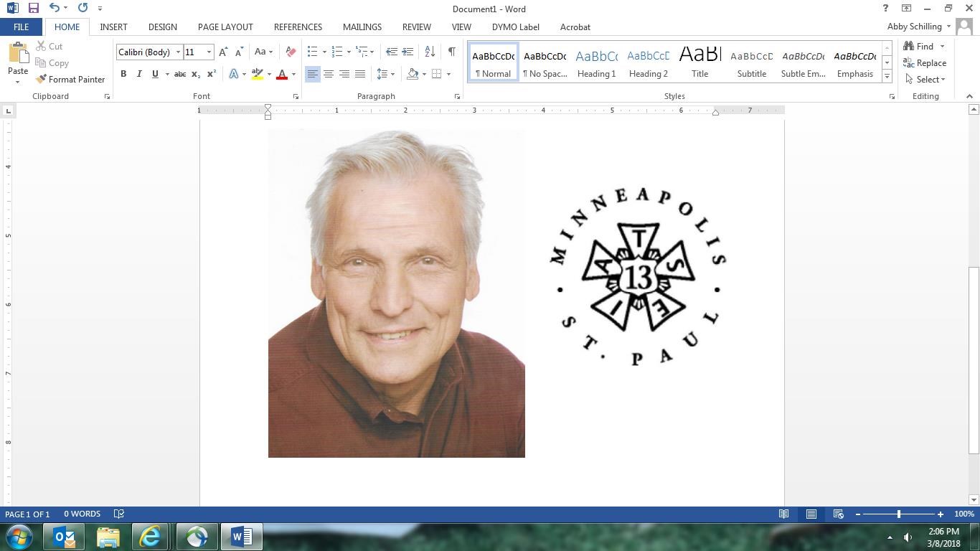Toggle Italic formatting
This screenshot has width=980, height=551.
click(139, 74)
